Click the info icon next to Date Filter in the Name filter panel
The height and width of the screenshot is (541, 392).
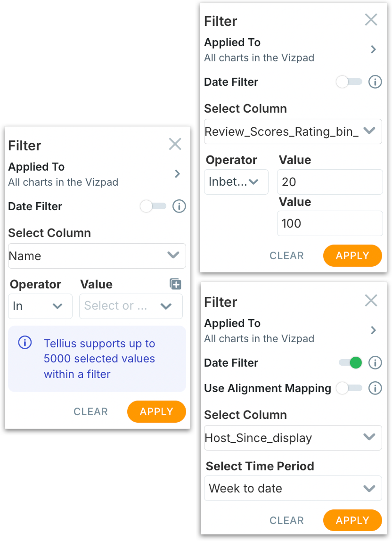(x=179, y=206)
